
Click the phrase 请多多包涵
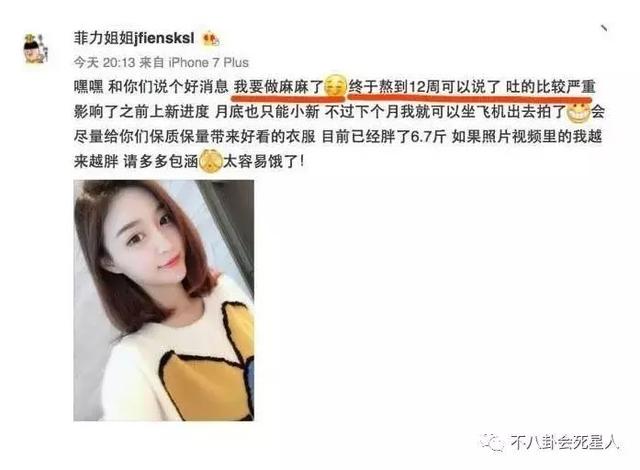[161, 162]
